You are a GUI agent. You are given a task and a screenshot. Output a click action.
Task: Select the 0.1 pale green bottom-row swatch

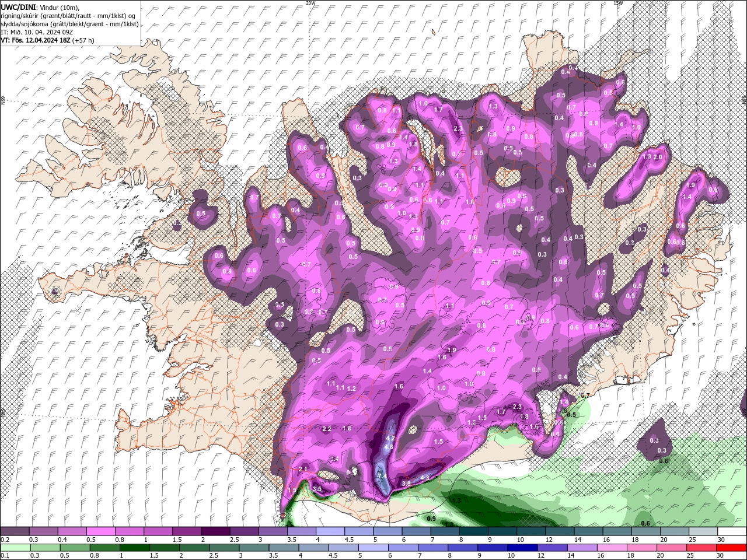coord(15,548)
